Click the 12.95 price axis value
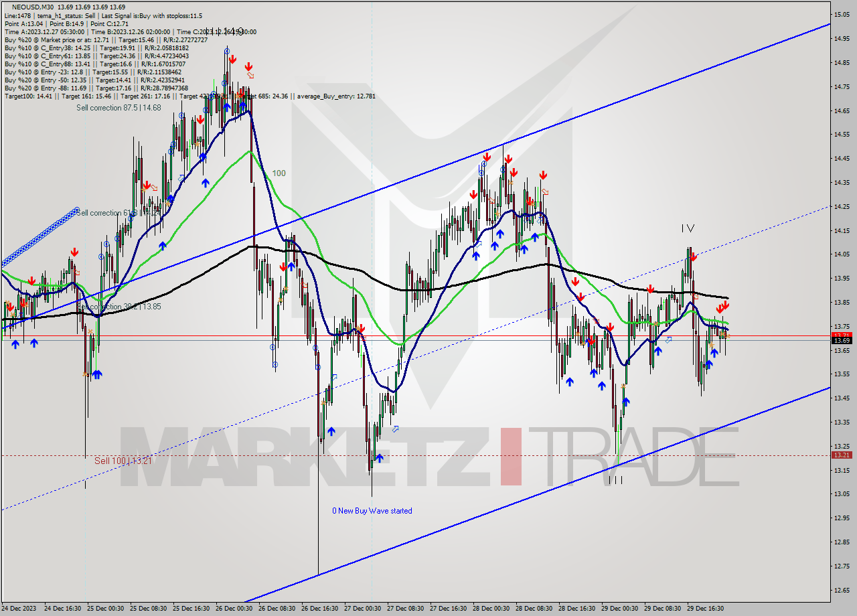Viewport: 857px width, 616px height. [x=842, y=518]
